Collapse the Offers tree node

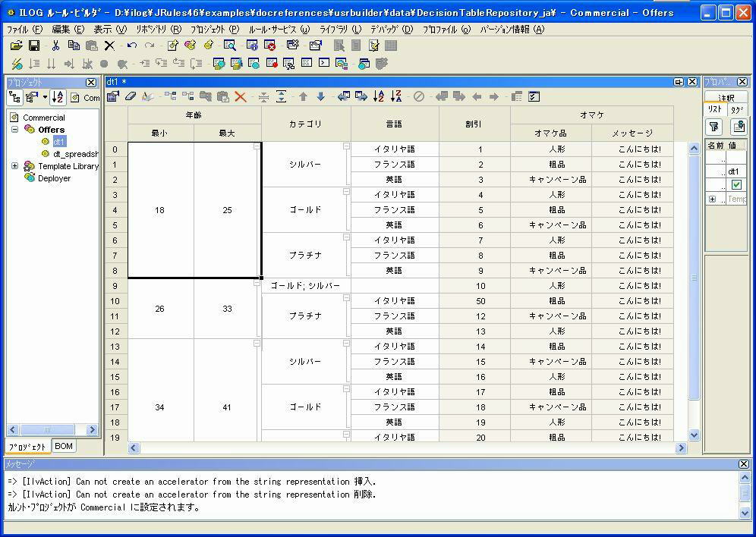[x=15, y=130]
